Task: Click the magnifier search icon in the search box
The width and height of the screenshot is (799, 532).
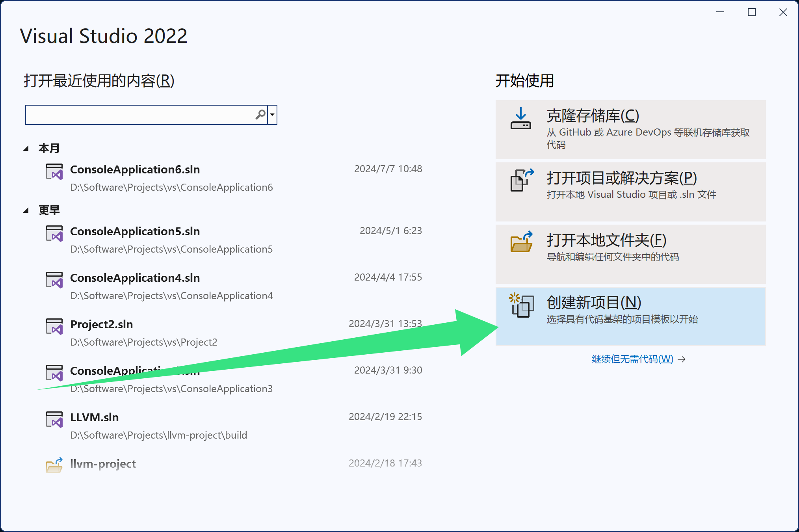Action: tap(260, 115)
